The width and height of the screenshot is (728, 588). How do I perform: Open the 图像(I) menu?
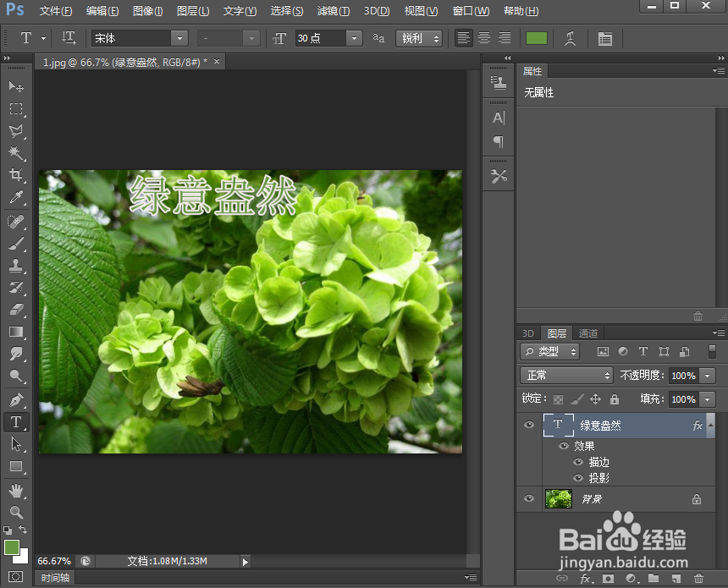coord(147,11)
